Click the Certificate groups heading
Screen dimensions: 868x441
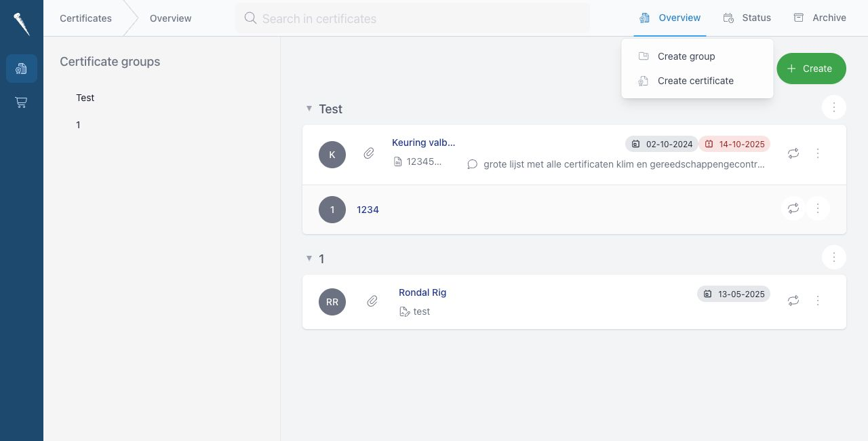tap(110, 62)
